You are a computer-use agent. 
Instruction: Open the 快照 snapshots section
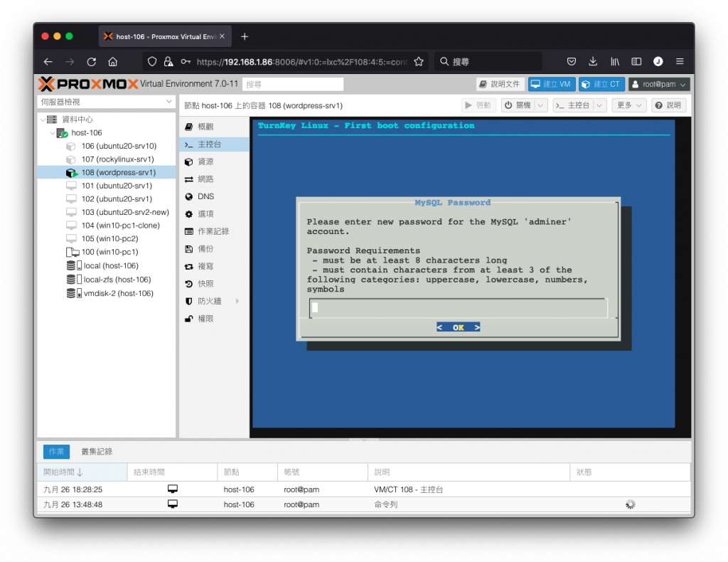[x=214, y=284]
